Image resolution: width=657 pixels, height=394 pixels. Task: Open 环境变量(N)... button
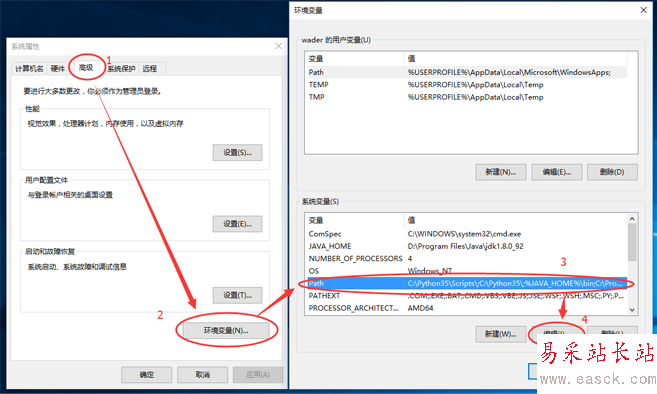(226, 330)
